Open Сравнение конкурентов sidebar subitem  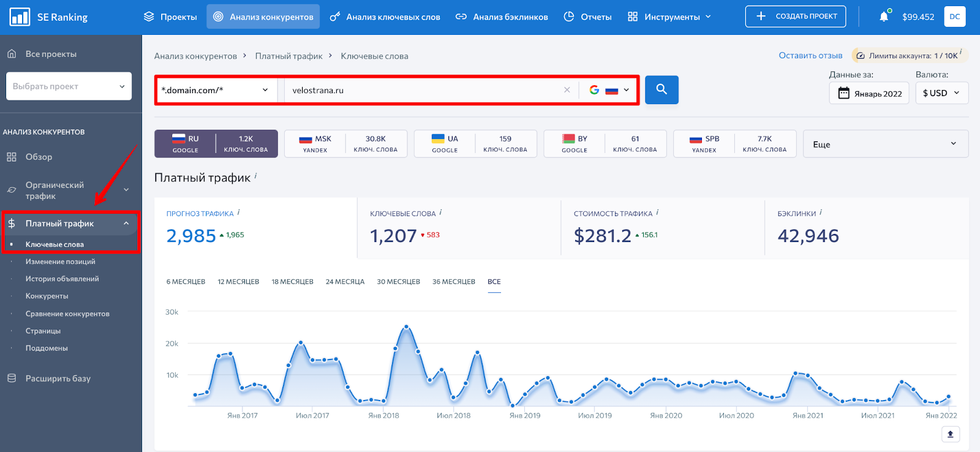coord(67,314)
